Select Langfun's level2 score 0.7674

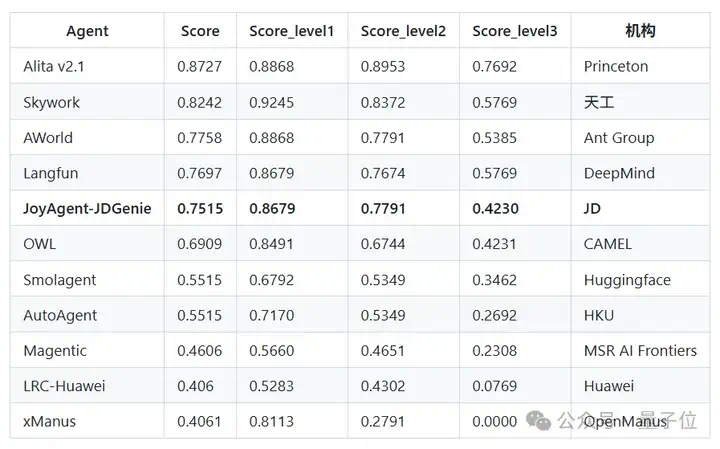(383, 173)
